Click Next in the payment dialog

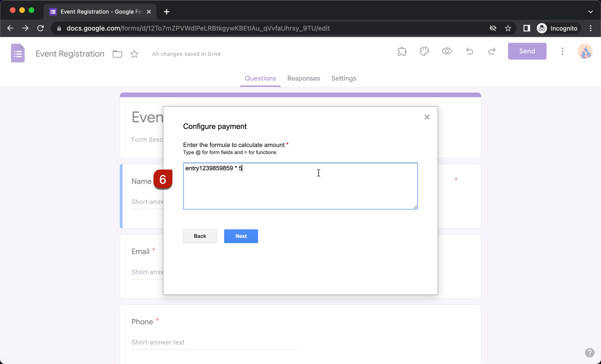pos(241,236)
